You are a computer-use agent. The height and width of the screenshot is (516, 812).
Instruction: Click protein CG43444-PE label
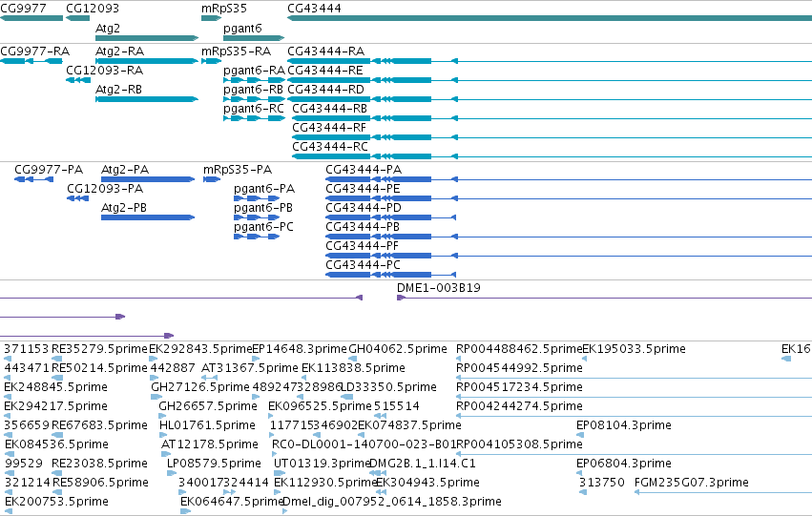363,189
